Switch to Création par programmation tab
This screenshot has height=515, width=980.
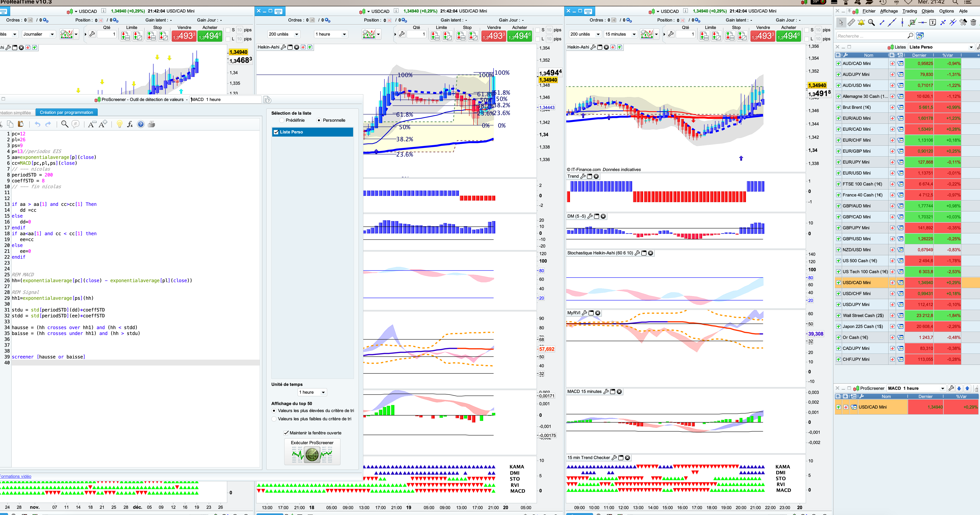pos(66,112)
